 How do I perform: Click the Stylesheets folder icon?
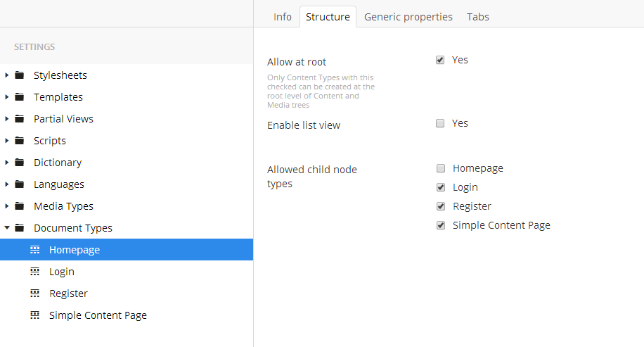pos(19,75)
